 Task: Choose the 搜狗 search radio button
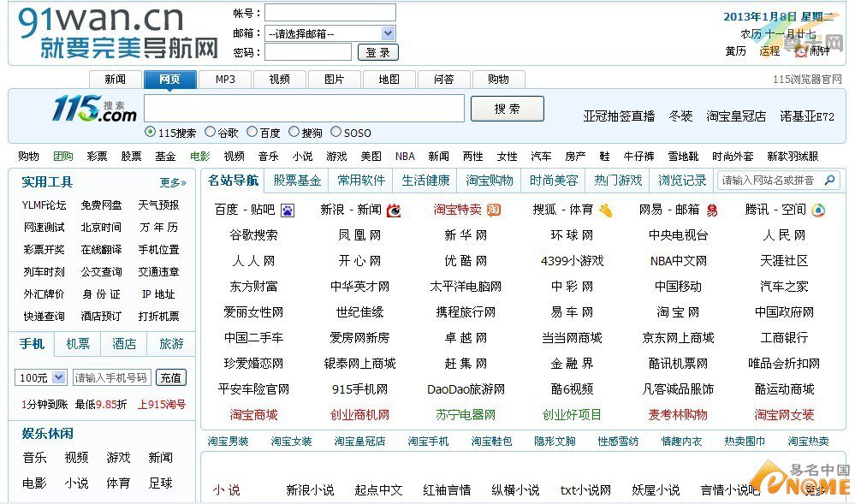coord(294,132)
